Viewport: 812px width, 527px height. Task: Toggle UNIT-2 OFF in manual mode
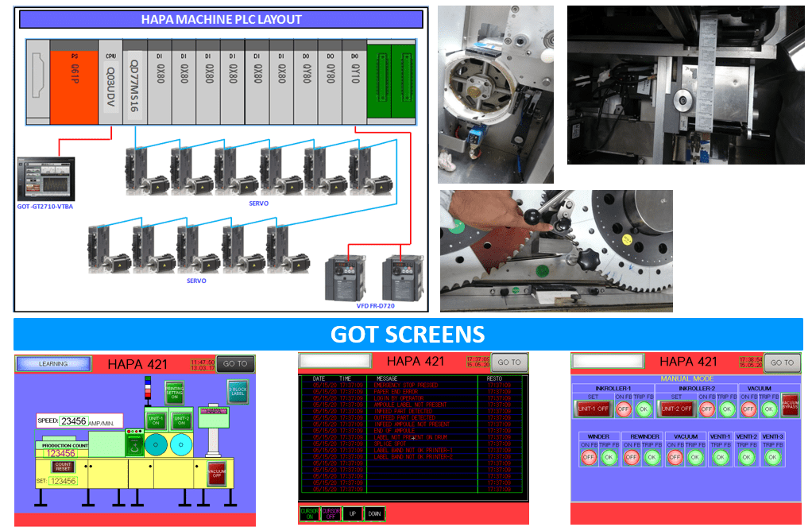(676, 409)
